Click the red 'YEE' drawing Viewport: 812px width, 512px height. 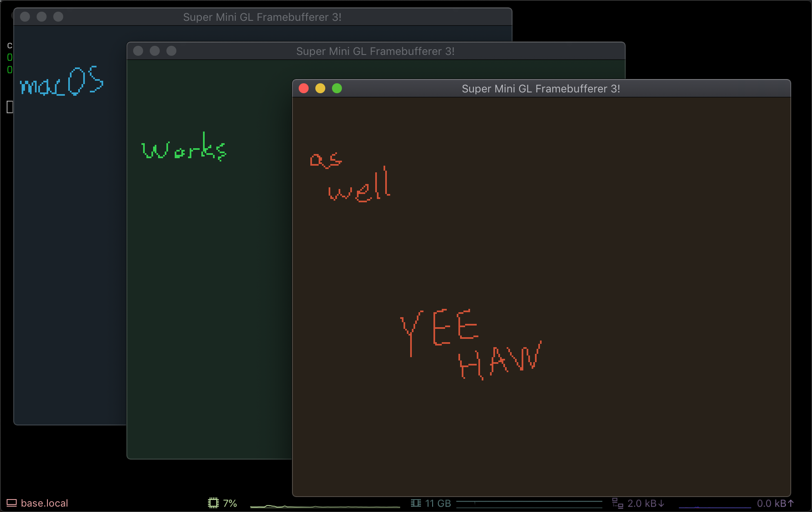coord(439,333)
